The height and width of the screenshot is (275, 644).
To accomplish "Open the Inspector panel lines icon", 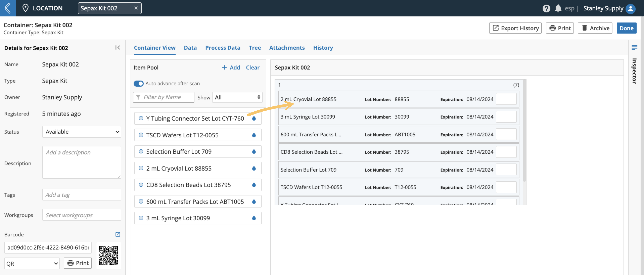I will click(634, 47).
